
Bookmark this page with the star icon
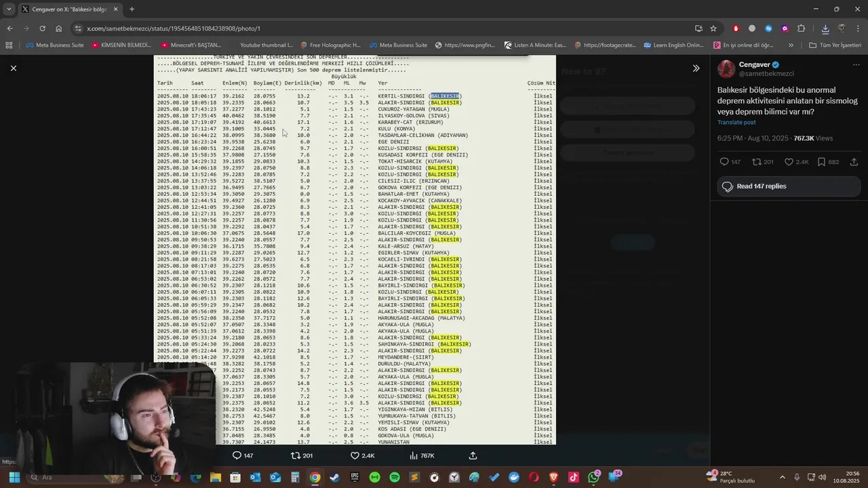713,28
